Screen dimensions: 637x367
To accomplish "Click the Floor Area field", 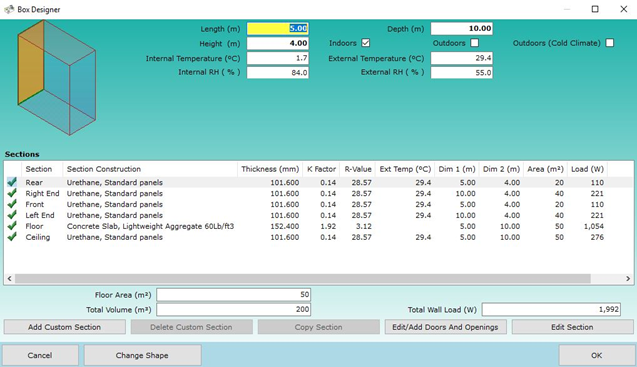I will pos(234,295).
